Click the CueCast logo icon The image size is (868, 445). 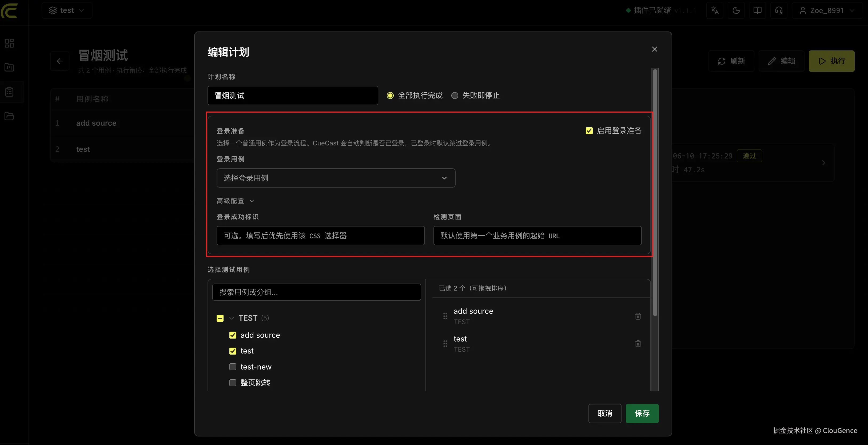pos(9,11)
